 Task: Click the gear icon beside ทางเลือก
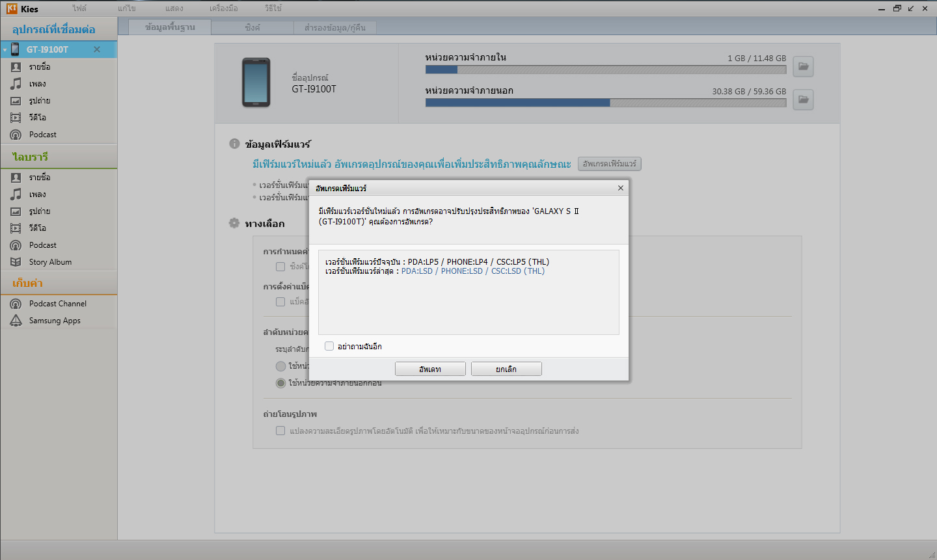(x=234, y=223)
